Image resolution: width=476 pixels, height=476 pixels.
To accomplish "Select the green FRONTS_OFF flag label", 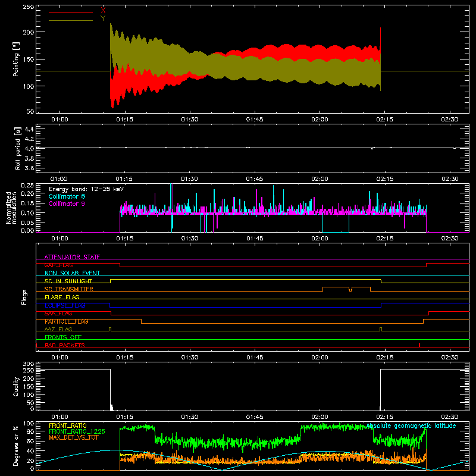I will [x=63, y=337].
